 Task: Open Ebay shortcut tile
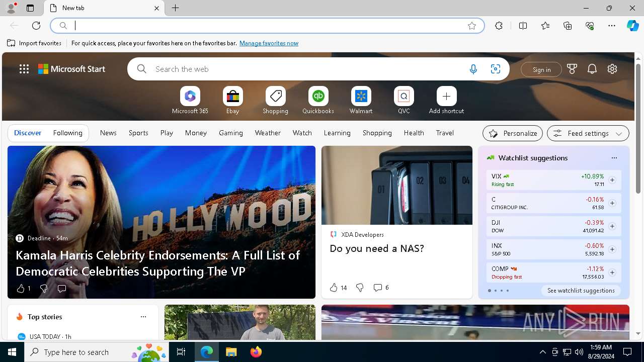click(x=233, y=101)
